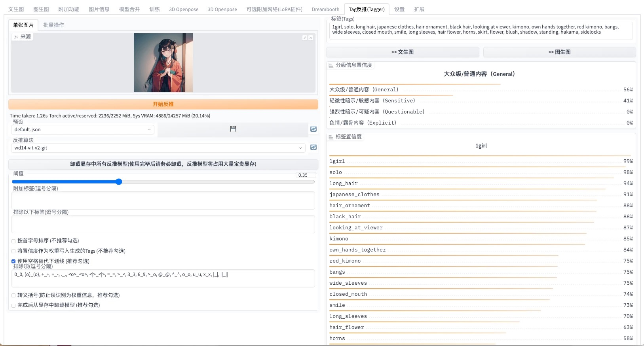Click the own_hands_together tag row
The width and height of the screenshot is (644, 346).
tap(481, 250)
